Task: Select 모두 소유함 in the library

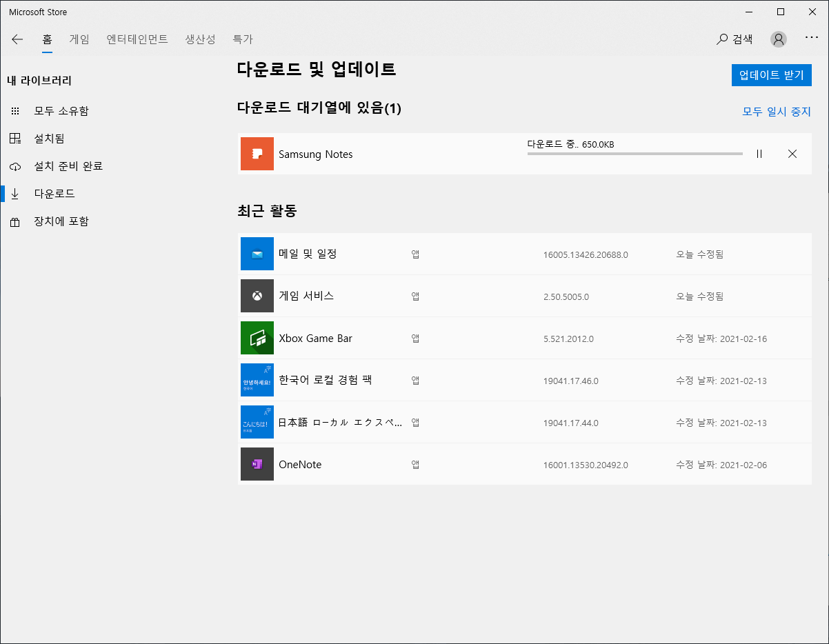Action: [x=61, y=111]
